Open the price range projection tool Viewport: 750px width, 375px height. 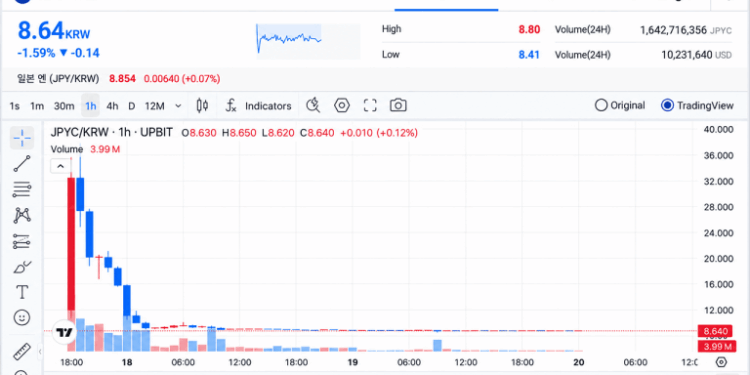tap(22, 241)
